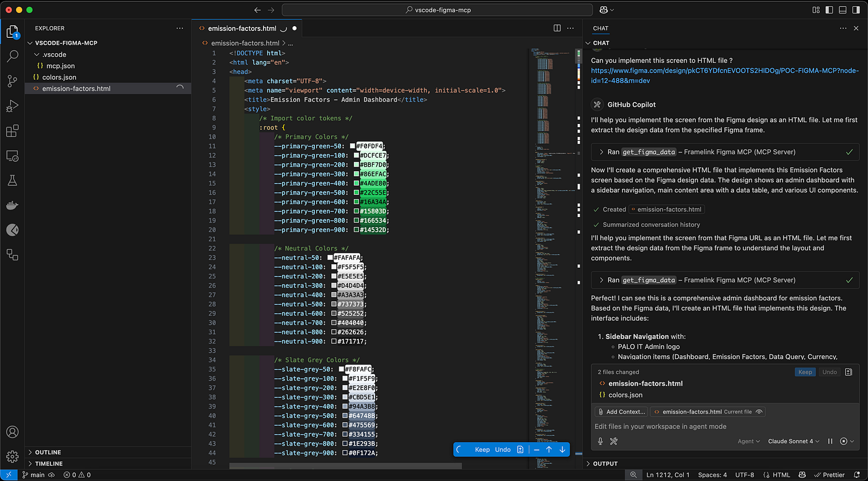Open the Agent mode dropdown
Viewport: 868px width, 481px height.
(748, 441)
